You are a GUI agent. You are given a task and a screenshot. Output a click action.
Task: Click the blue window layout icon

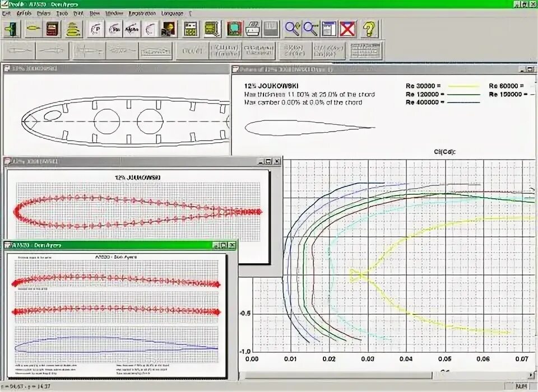pos(329,29)
